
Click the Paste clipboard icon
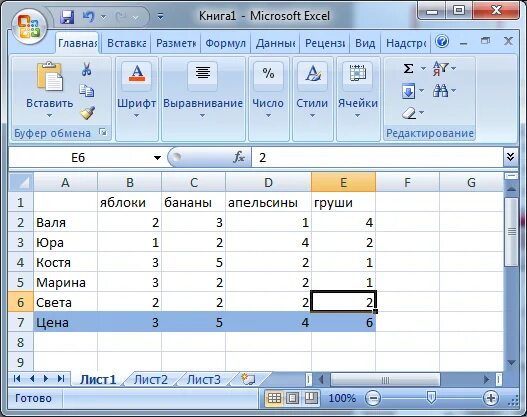tap(49, 76)
